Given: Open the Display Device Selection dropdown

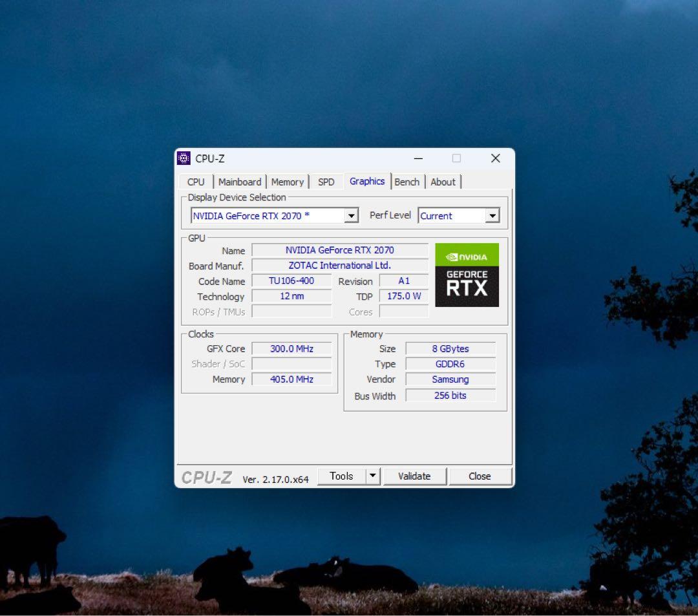Looking at the screenshot, I should [351, 215].
